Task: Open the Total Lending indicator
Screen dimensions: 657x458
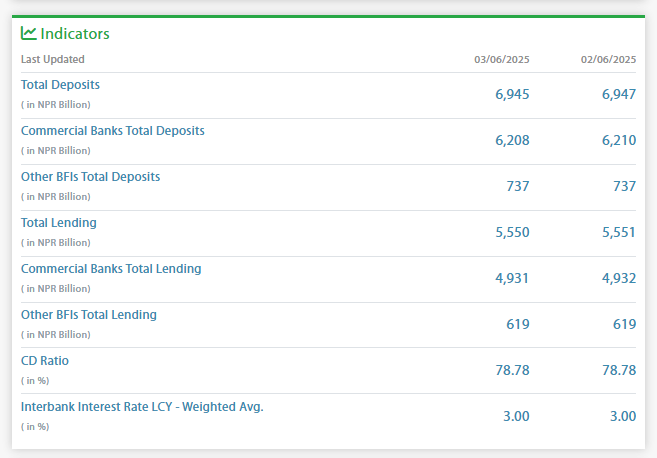Action: coord(58,223)
